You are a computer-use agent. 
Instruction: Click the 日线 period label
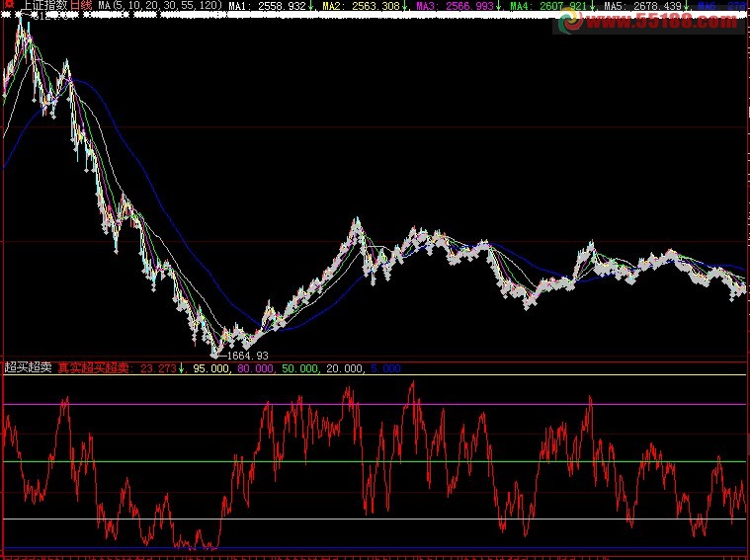click(81, 5)
